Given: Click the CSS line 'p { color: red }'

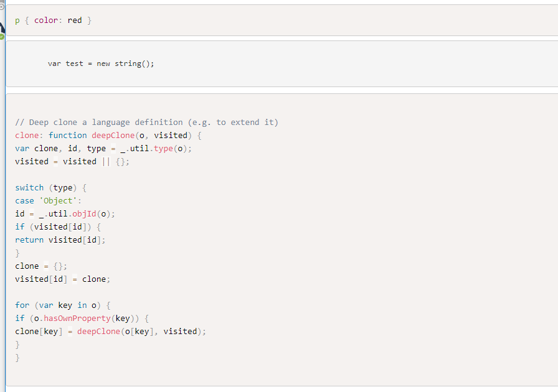Looking at the screenshot, I should (54, 21).
